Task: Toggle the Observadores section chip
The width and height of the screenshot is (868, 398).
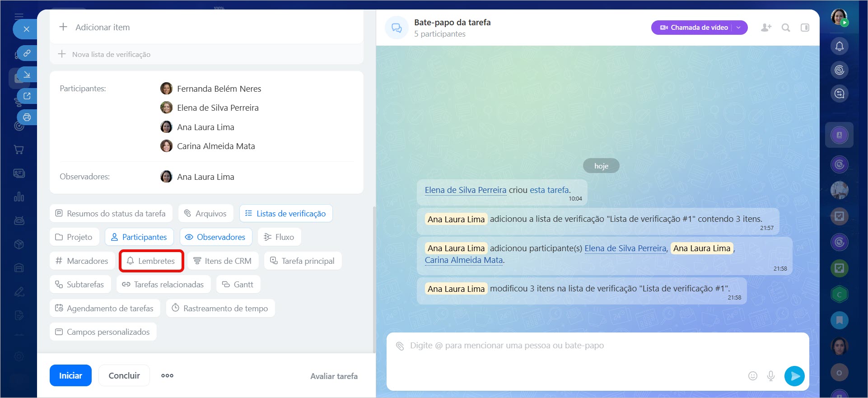Action: tap(215, 237)
